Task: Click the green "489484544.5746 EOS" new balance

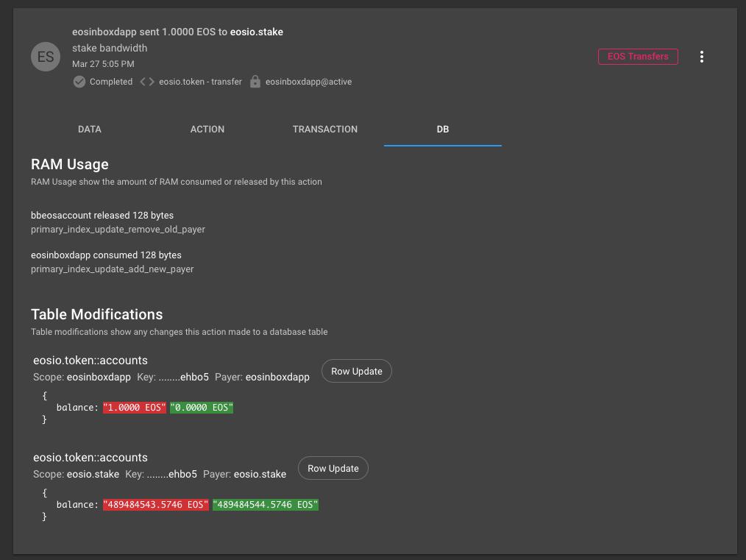Action: 266,505
